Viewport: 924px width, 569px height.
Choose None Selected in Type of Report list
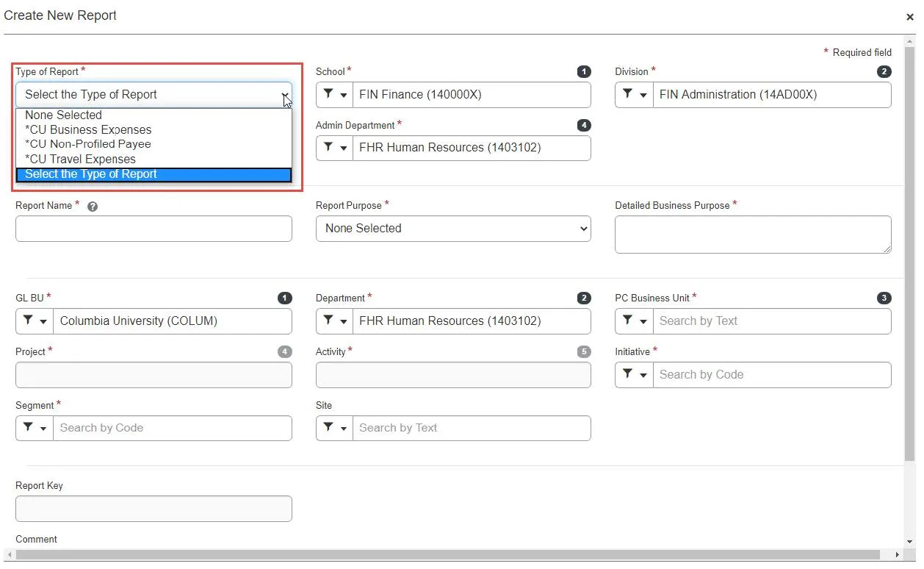click(154, 115)
